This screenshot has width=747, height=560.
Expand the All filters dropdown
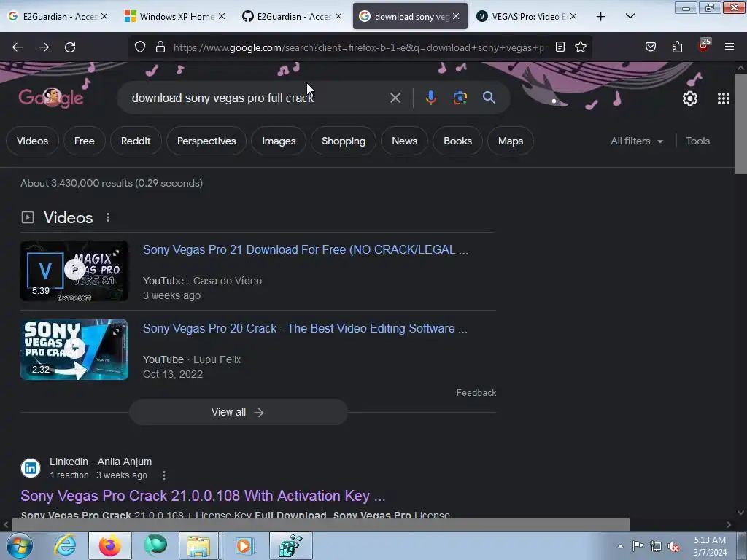[x=636, y=141]
